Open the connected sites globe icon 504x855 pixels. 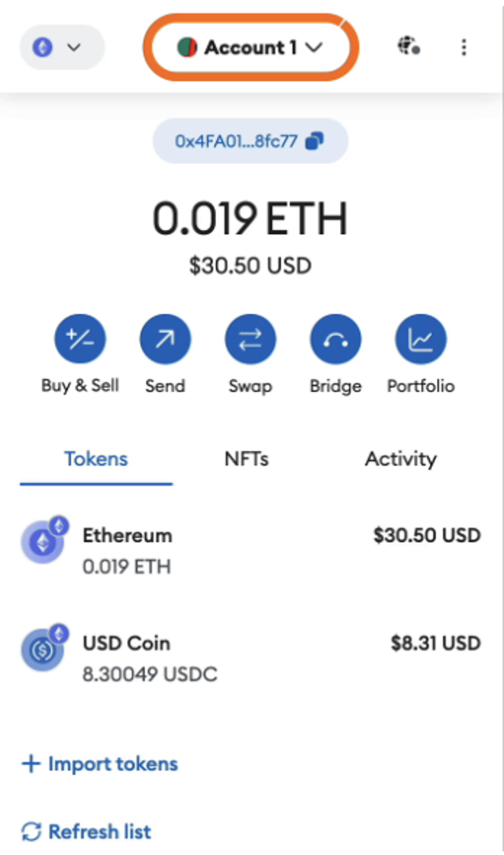[408, 47]
